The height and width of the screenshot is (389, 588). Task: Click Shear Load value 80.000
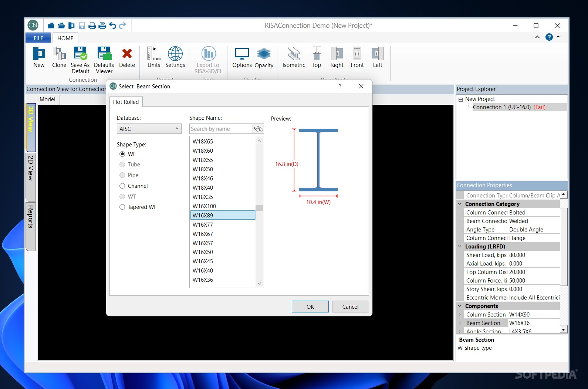pos(534,255)
